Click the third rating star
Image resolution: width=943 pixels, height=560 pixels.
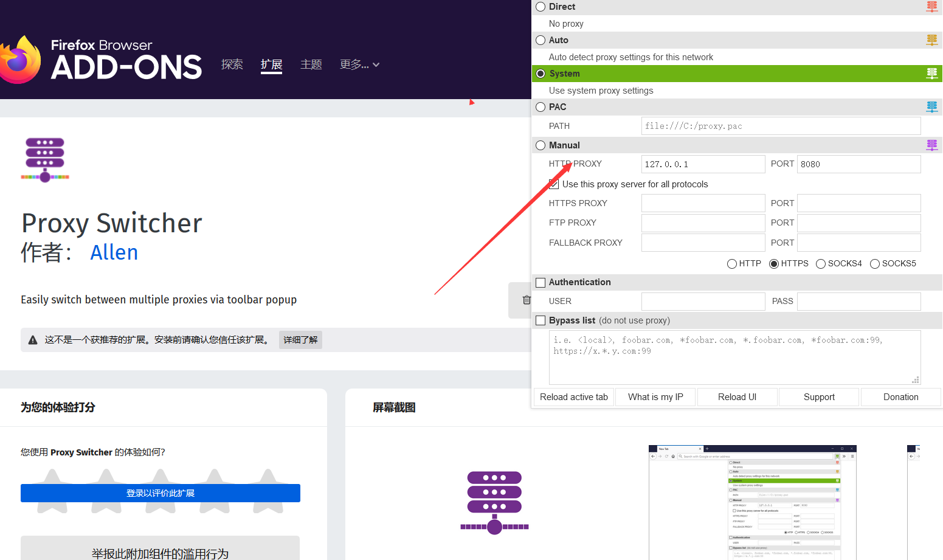(x=161, y=490)
